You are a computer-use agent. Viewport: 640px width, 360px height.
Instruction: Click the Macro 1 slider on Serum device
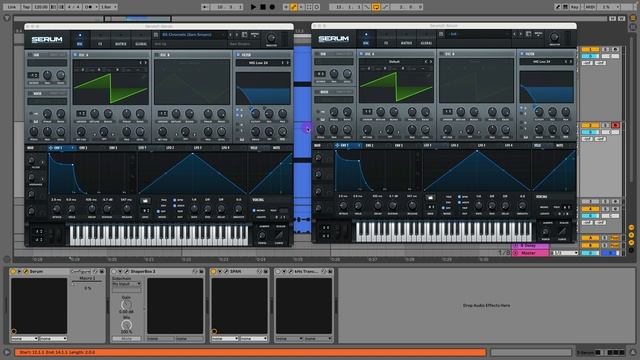tap(87, 282)
